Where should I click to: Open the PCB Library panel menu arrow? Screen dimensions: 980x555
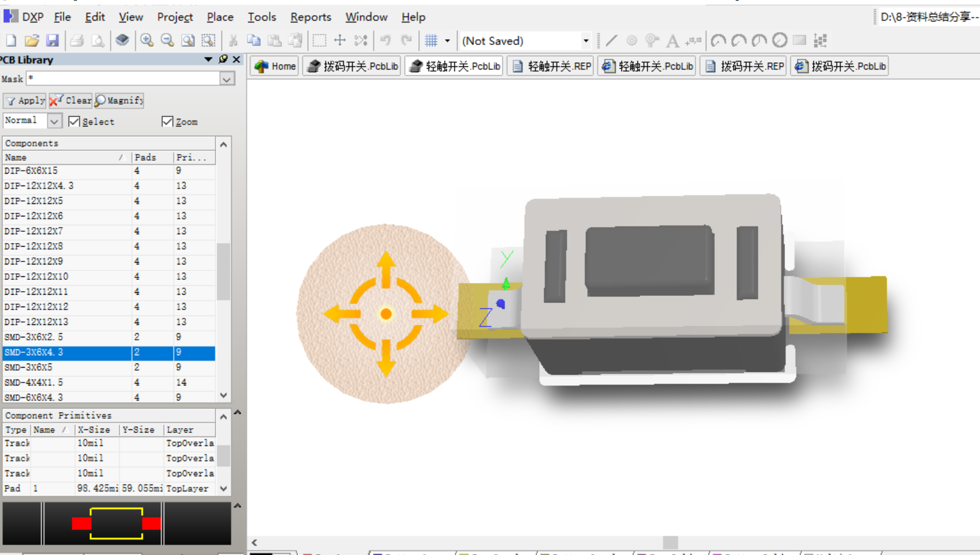pyautogui.click(x=209, y=59)
